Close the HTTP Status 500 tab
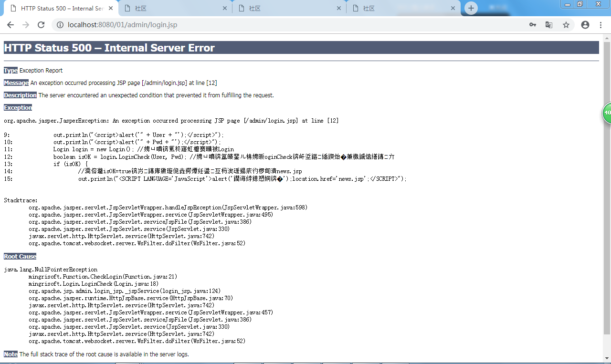 coord(111,8)
